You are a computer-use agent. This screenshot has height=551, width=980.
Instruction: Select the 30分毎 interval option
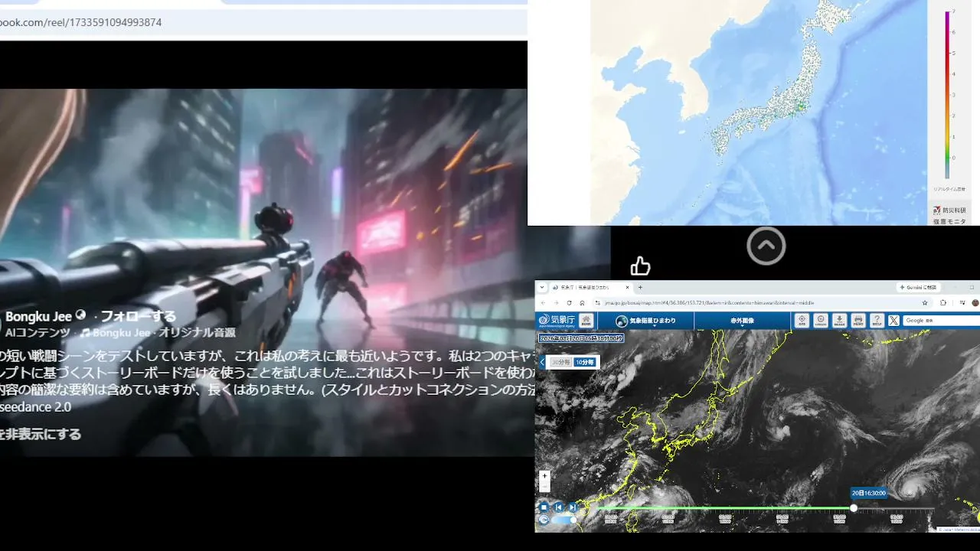pyautogui.click(x=561, y=362)
